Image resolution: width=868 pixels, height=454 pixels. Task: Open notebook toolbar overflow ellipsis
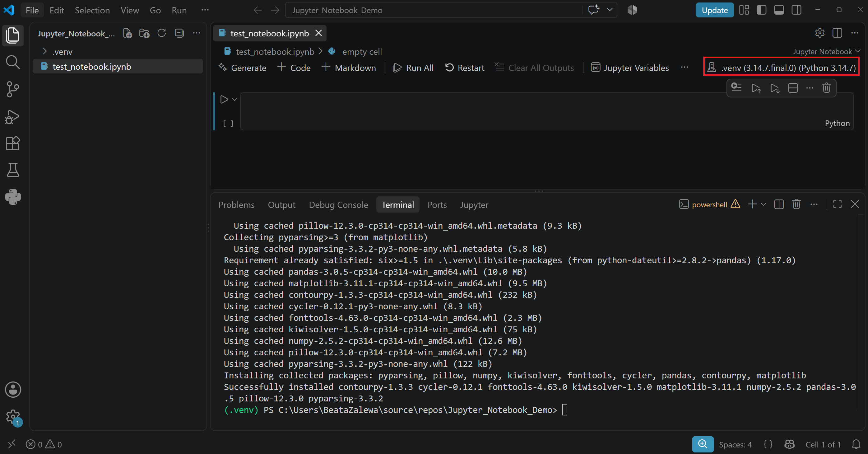685,68
